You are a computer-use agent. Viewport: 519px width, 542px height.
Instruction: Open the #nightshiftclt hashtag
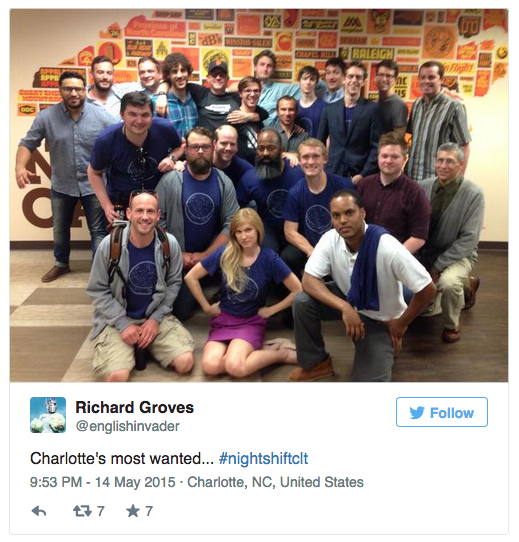[263, 459]
